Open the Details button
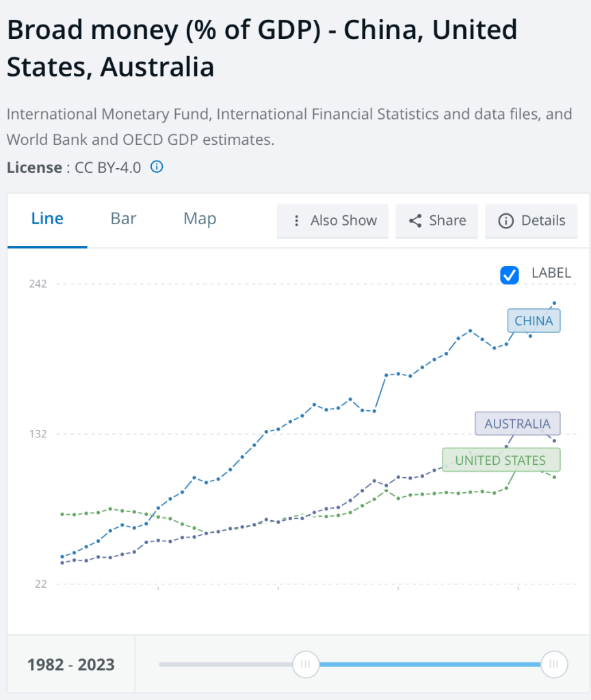Viewport: 591px width, 700px height. tap(531, 221)
